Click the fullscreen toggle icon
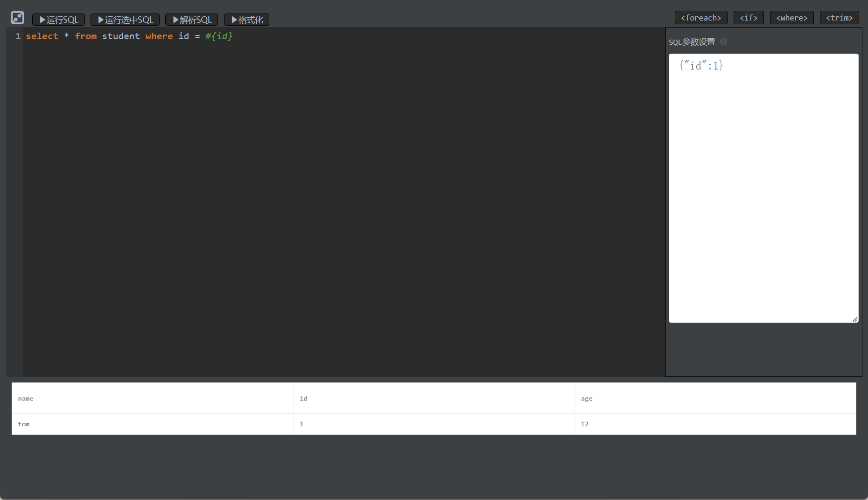 click(17, 18)
